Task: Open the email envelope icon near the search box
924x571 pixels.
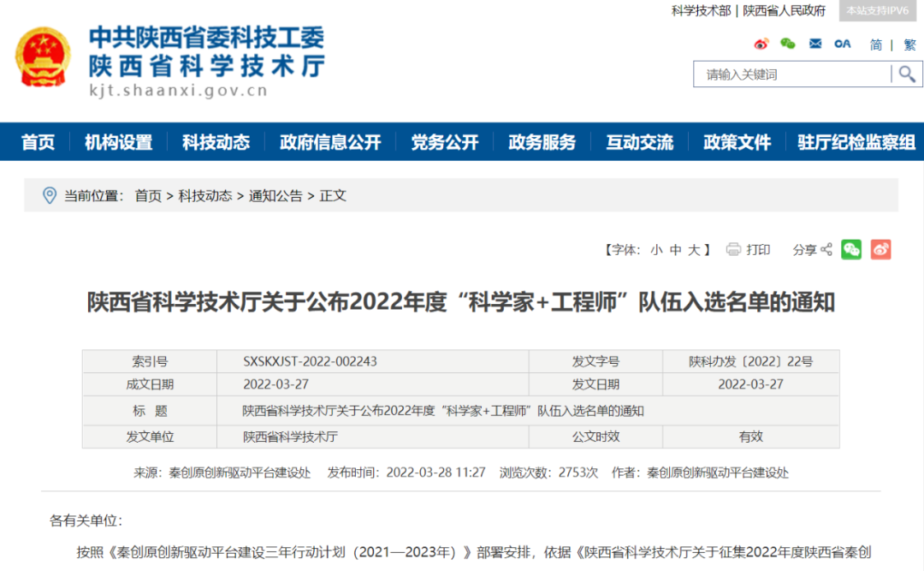Action: point(814,42)
